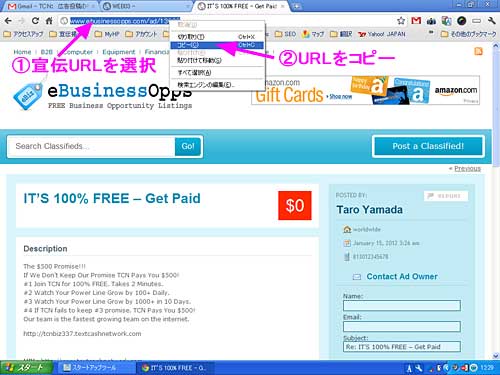Open new tab with plus button
Image resolution: width=500 pixels, height=375 pixels.
[x=297, y=6]
